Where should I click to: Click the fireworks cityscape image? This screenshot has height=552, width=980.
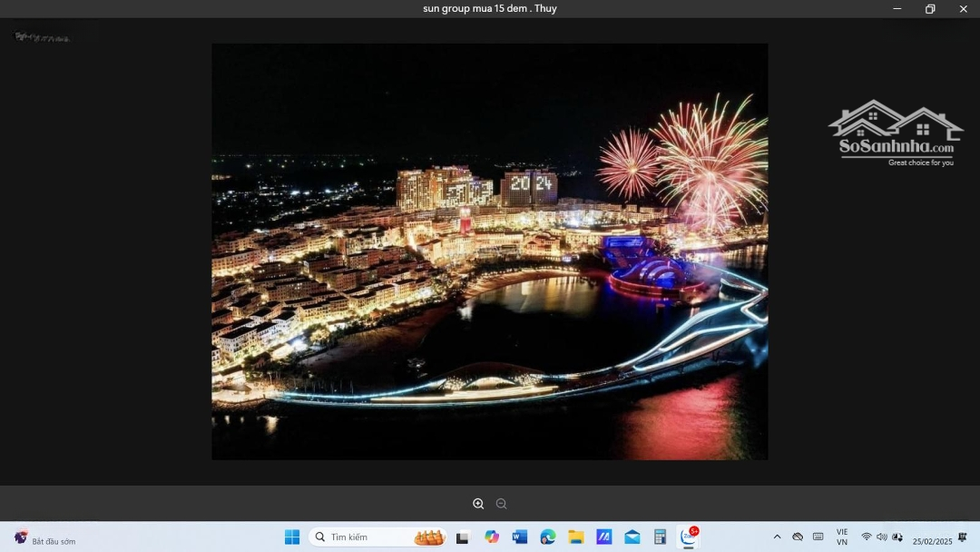(490, 251)
